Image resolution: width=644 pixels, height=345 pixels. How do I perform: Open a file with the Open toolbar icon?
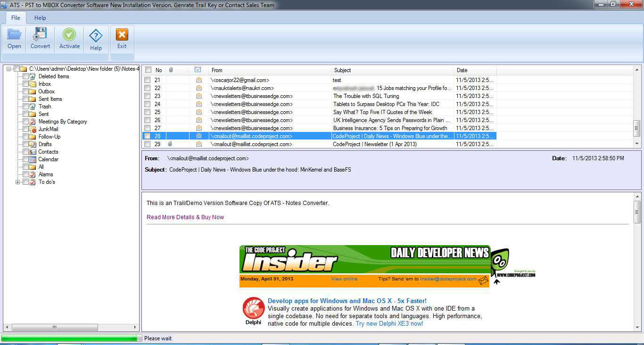pyautogui.click(x=14, y=35)
